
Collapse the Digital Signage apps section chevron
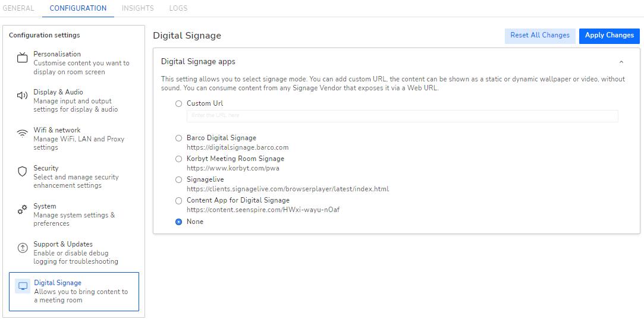tap(621, 62)
